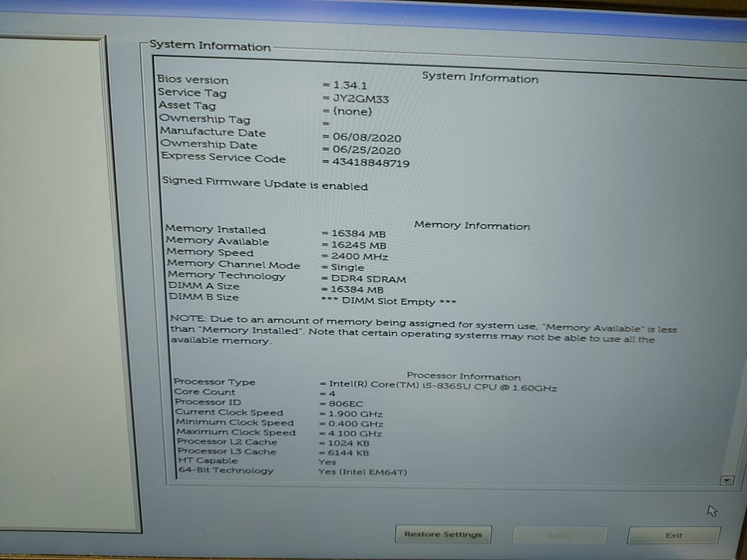The image size is (747, 560).
Task: Click the Core Count label
Action: pyautogui.click(x=205, y=392)
